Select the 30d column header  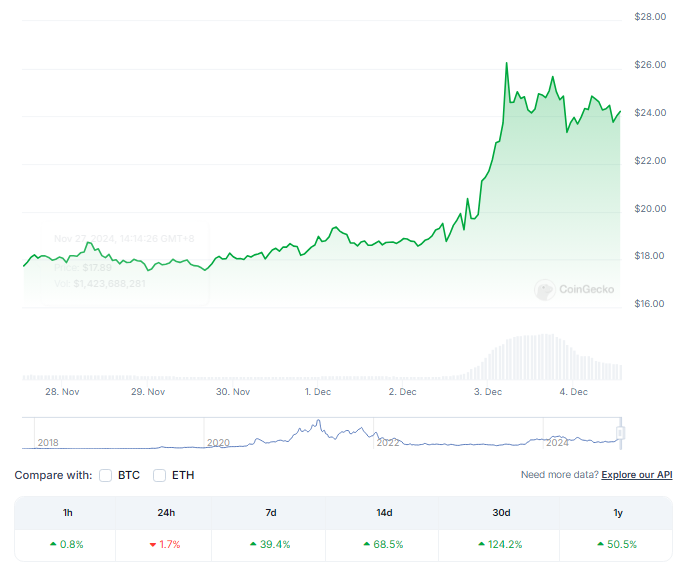click(501, 513)
